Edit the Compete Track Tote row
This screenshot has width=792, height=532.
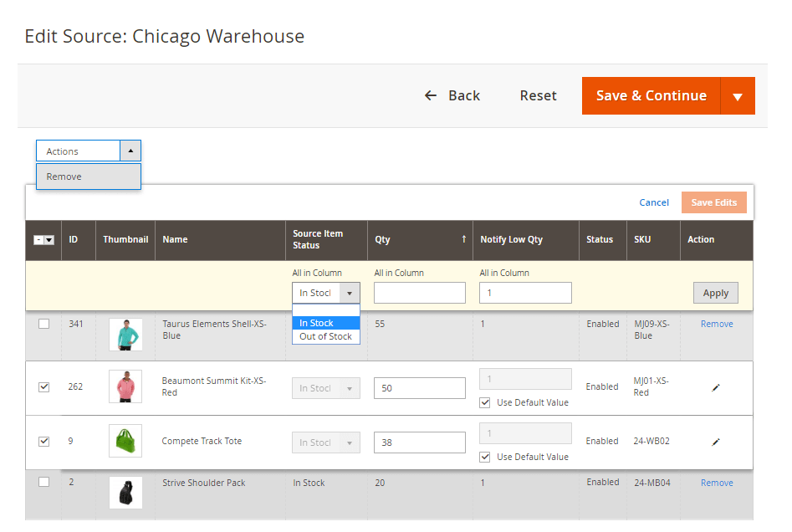click(x=716, y=442)
